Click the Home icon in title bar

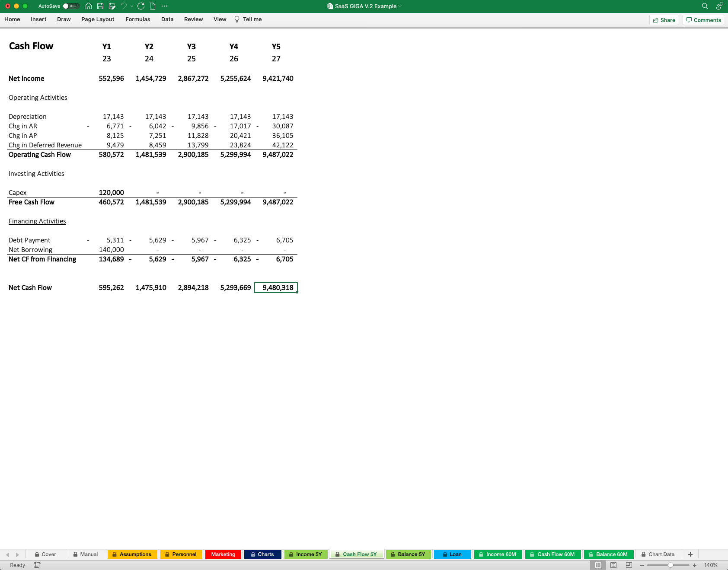(x=89, y=6)
